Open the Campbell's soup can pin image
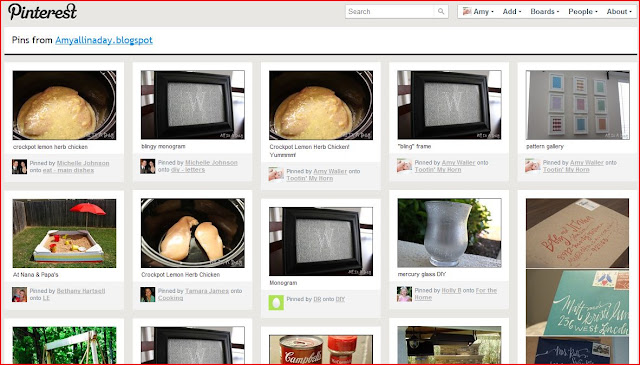 click(321, 349)
